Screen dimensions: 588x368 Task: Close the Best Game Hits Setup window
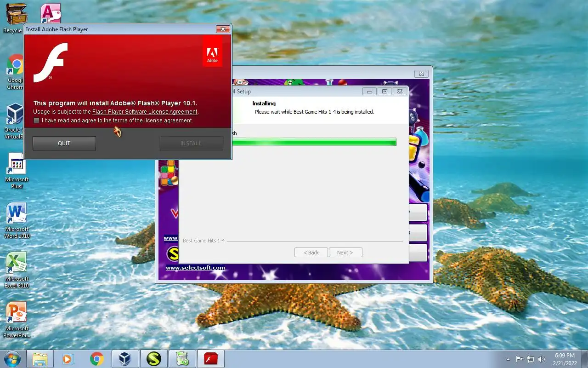pos(400,92)
